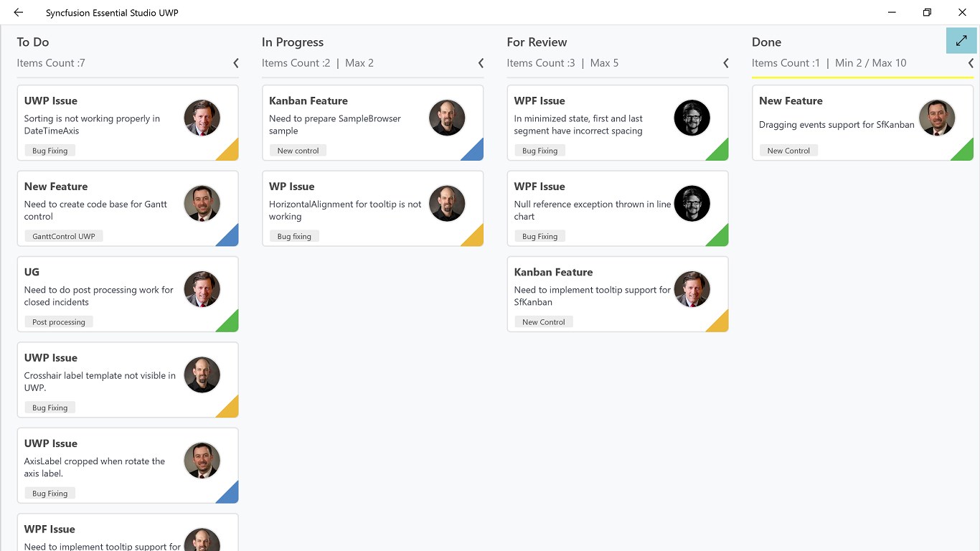Click green corner marker on Null reference card
The image size is (980, 551).
[x=721, y=238]
